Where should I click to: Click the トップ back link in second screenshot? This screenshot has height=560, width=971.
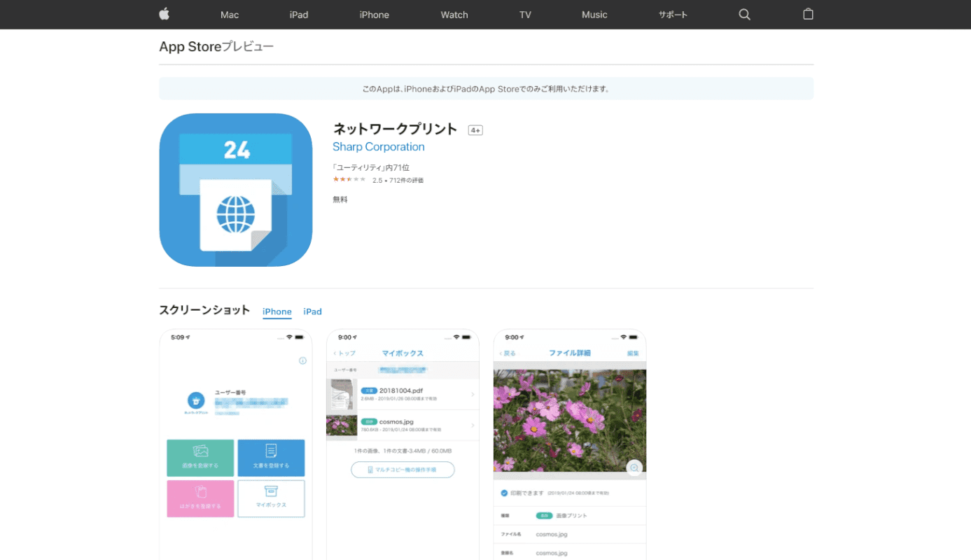[x=344, y=353]
